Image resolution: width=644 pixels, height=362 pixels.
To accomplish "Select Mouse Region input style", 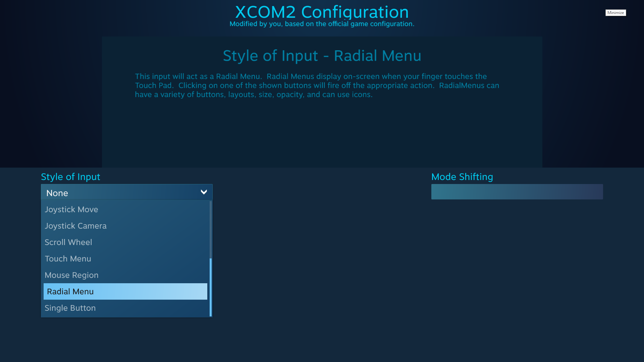I will click(126, 275).
